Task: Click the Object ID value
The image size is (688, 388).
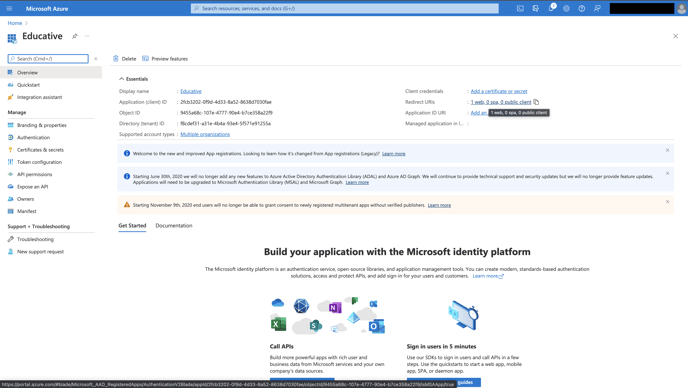Action: 226,113
